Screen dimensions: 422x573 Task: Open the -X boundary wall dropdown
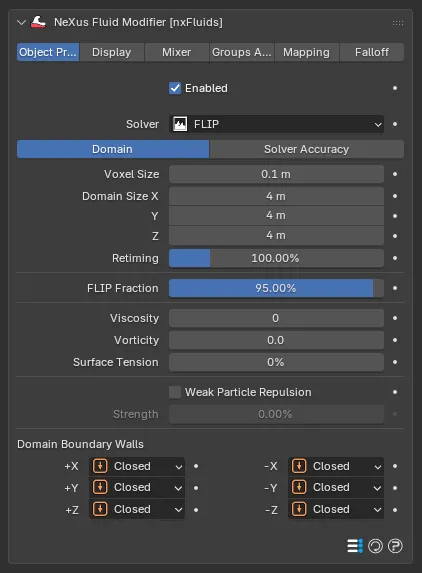336,467
